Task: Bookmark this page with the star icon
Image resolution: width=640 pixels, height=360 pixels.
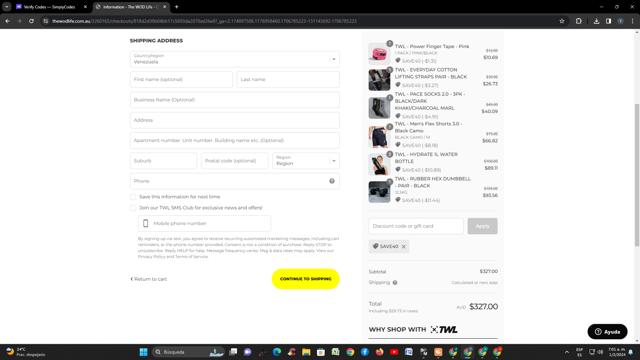Action: point(562,21)
